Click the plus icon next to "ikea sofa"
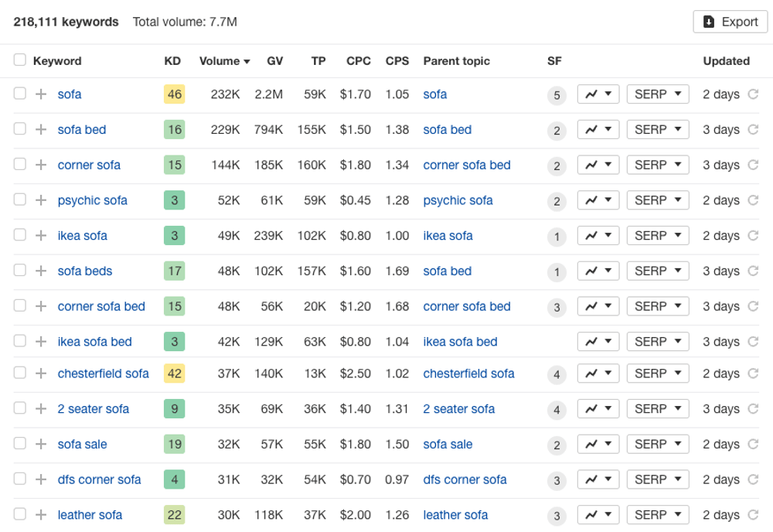773x532 pixels. click(x=41, y=235)
